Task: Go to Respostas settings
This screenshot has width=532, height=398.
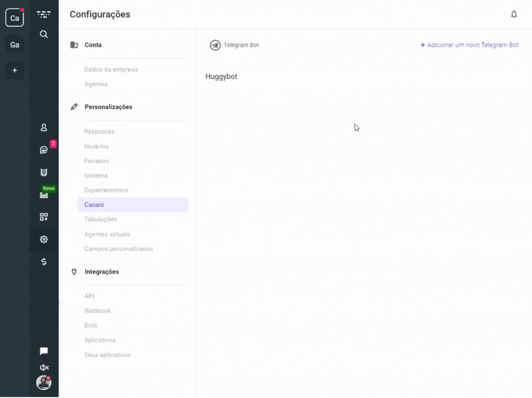Action: pyautogui.click(x=99, y=132)
